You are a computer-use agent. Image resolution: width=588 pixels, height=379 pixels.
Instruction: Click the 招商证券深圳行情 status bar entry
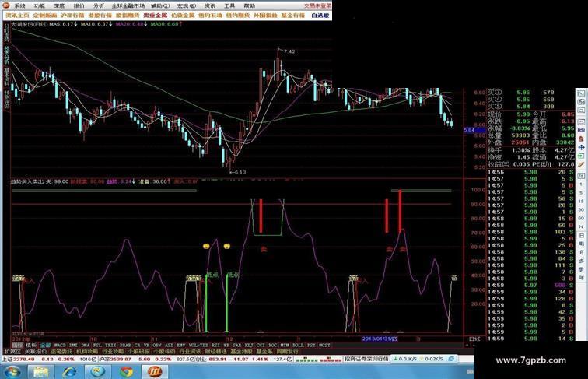click(x=366, y=359)
